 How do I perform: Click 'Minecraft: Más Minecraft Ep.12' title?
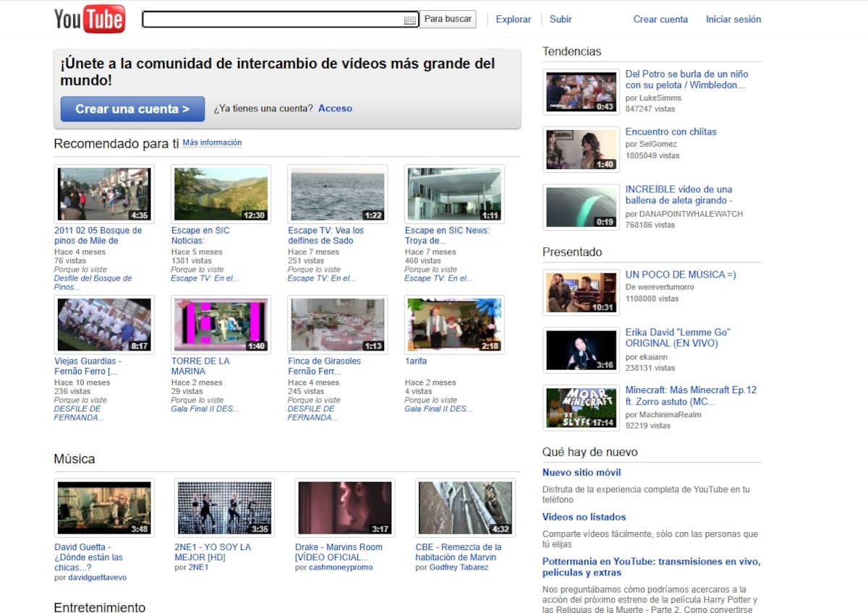[x=691, y=395]
